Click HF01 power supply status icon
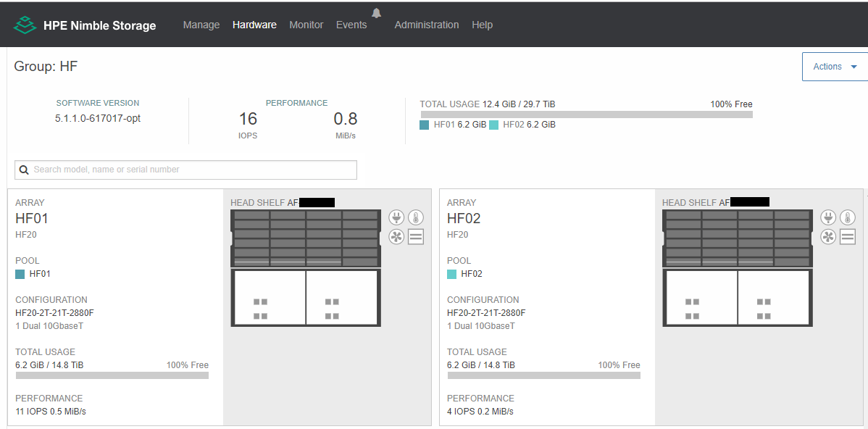The height and width of the screenshot is (429, 868). click(x=396, y=217)
